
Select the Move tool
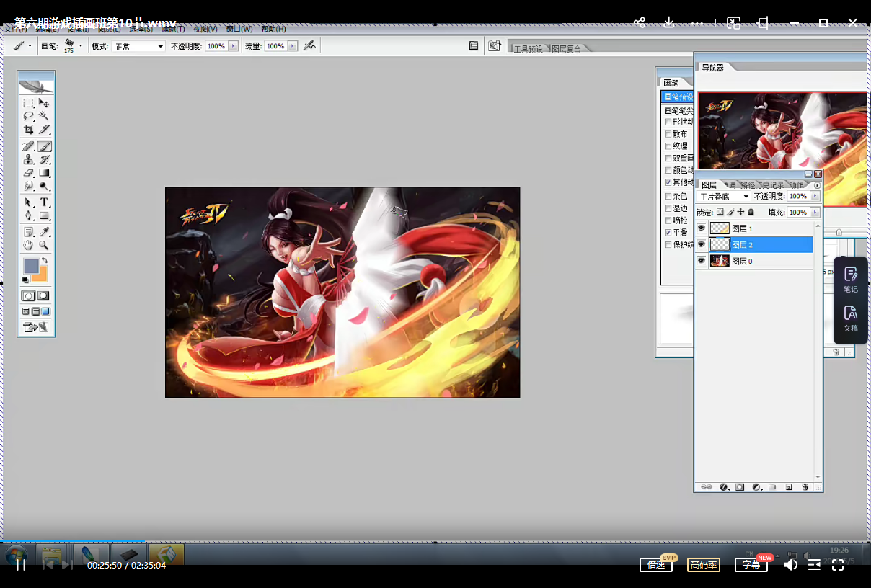[x=44, y=104]
